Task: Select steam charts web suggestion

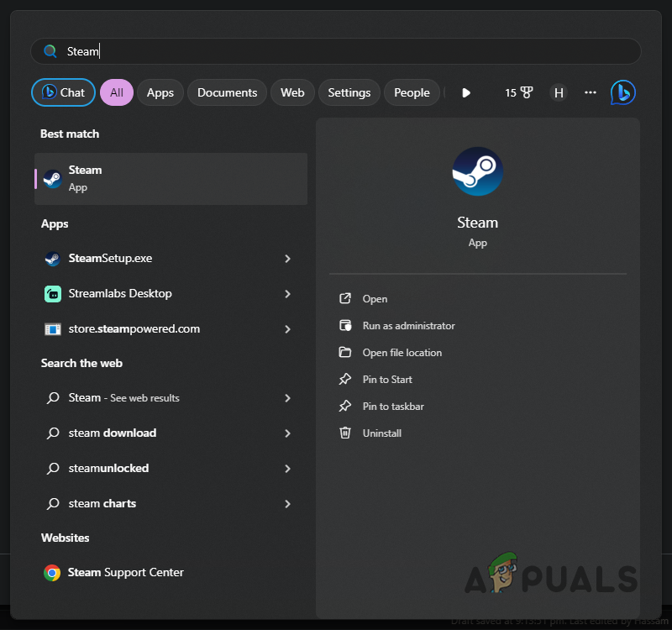Action: point(159,503)
